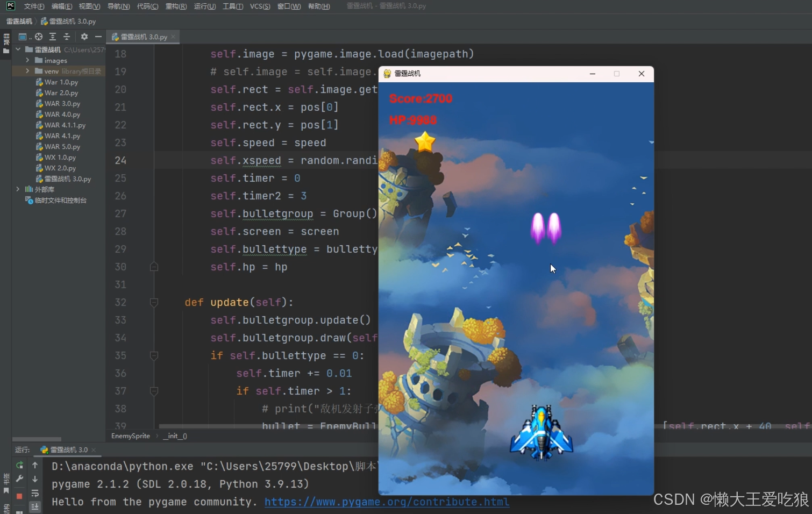Open the 书签 bookmarks side tab
Viewport: 812px width, 514px height.
click(6, 483)
